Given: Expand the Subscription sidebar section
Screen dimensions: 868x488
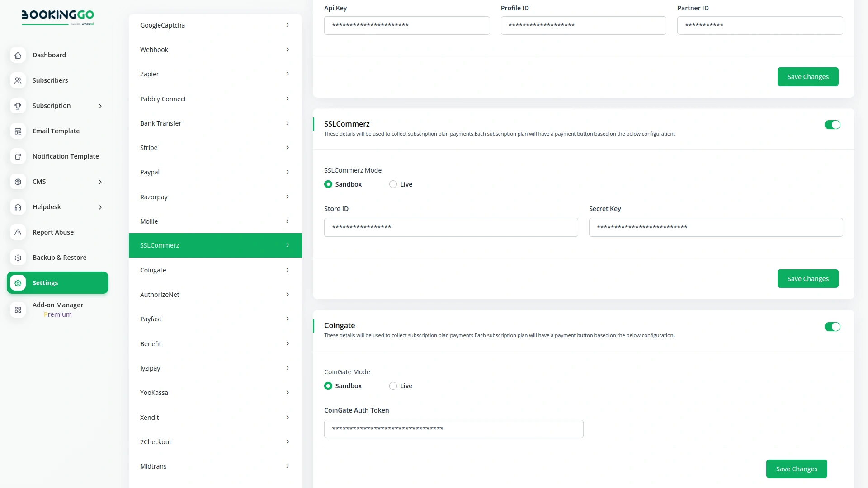Looking at the screenshot, I should tap(100, 106).
